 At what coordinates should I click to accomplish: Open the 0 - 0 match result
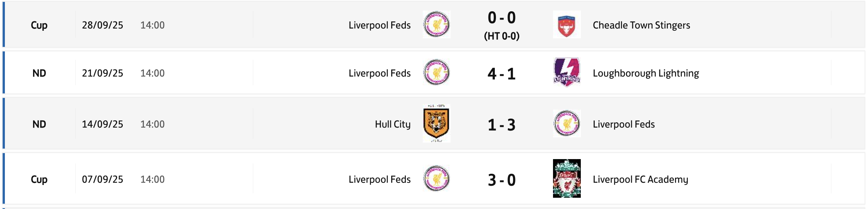502,18
